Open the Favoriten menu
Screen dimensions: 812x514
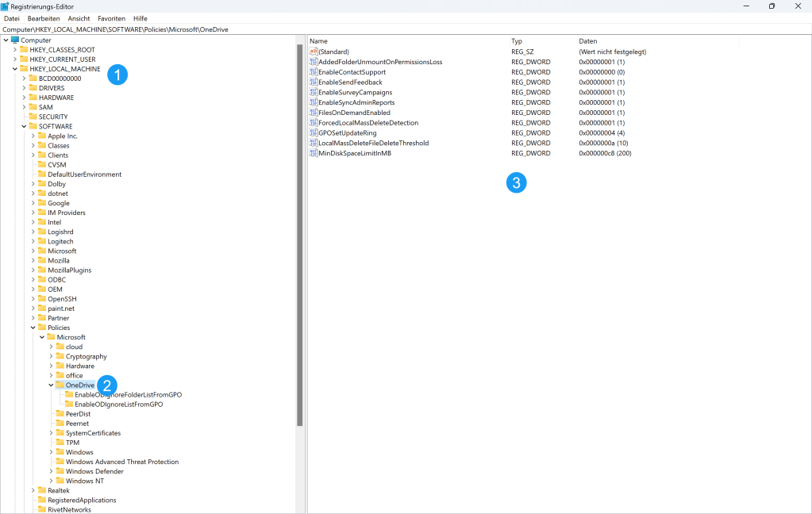111,17
